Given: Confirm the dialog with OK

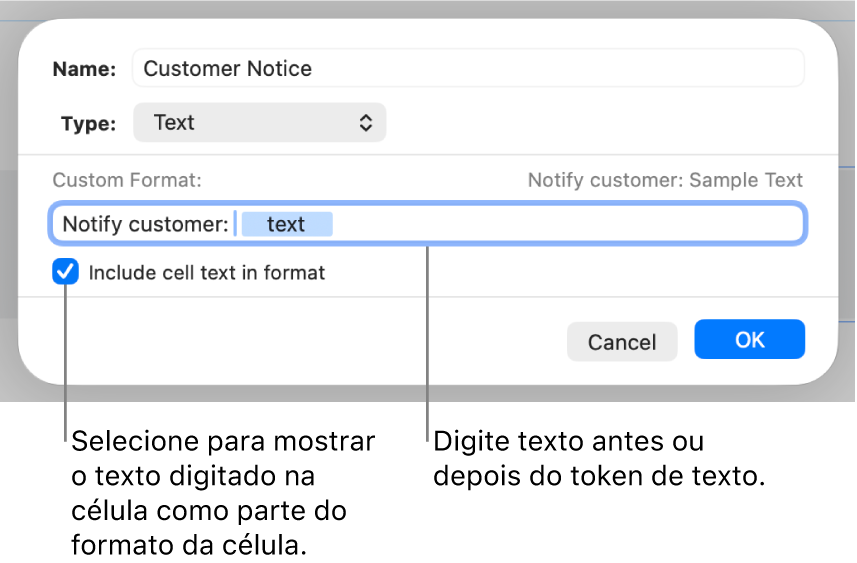Looking at the screenshot, I should pyautogui.click(x=749, y=340).
